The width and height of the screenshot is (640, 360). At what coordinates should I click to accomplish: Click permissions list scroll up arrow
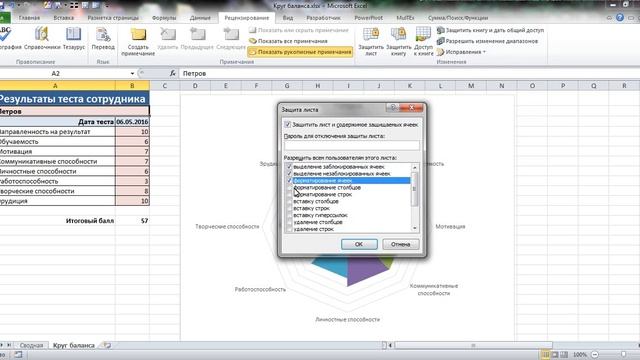pyautogui.click(x=415, y=167)
